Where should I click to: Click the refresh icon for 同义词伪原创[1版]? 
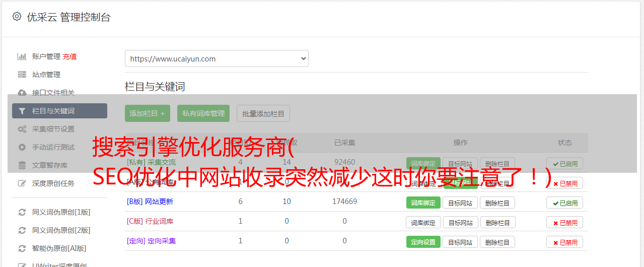pyautogui.click(x=22, y=212)
